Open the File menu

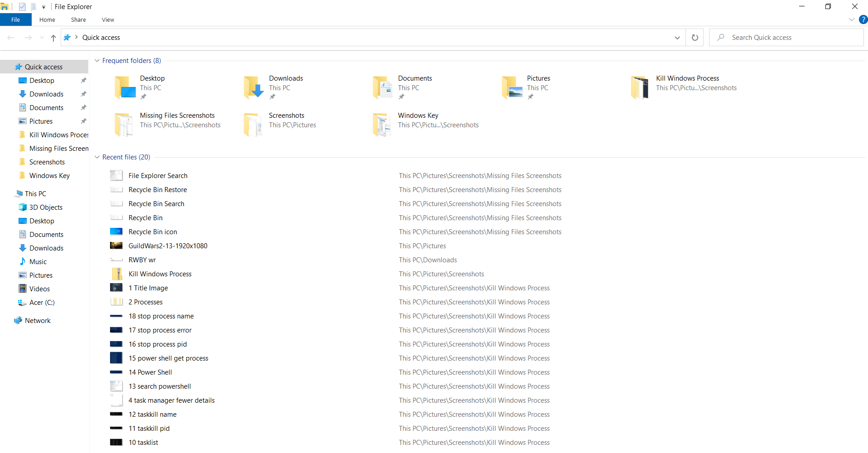(16, 19)
